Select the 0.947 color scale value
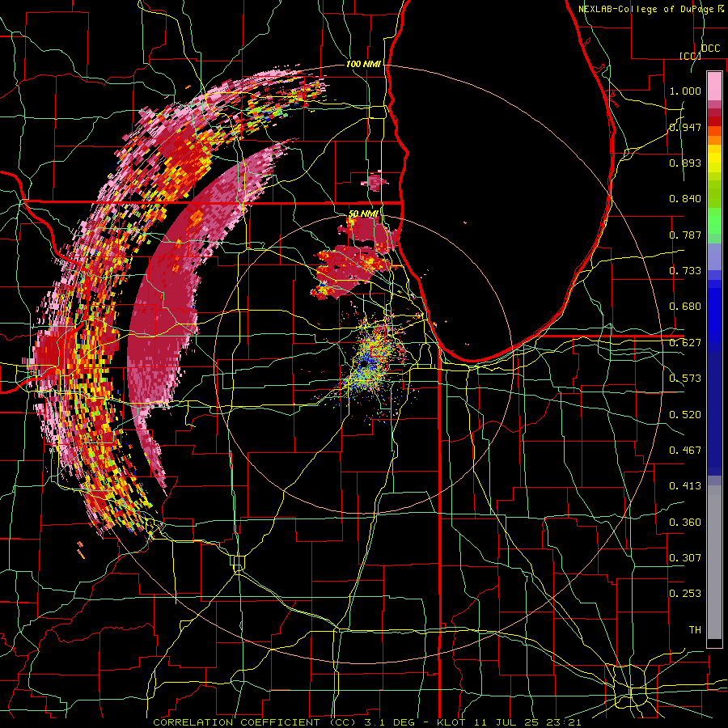The height and width of the screenshot is (728, 728). [x=685, y=127]
